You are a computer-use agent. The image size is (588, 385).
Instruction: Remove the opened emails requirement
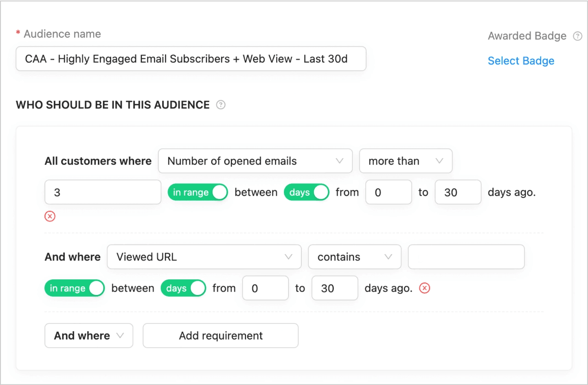[x=50, y=216]
